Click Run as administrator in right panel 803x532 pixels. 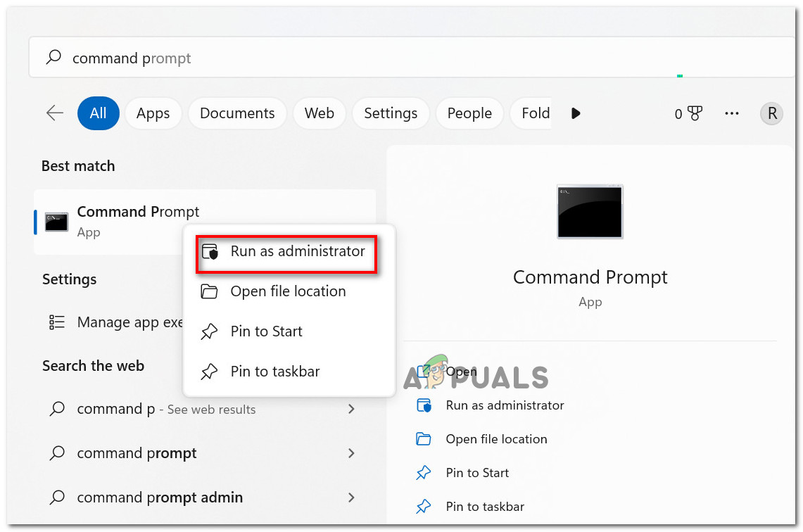click(505, 405)
